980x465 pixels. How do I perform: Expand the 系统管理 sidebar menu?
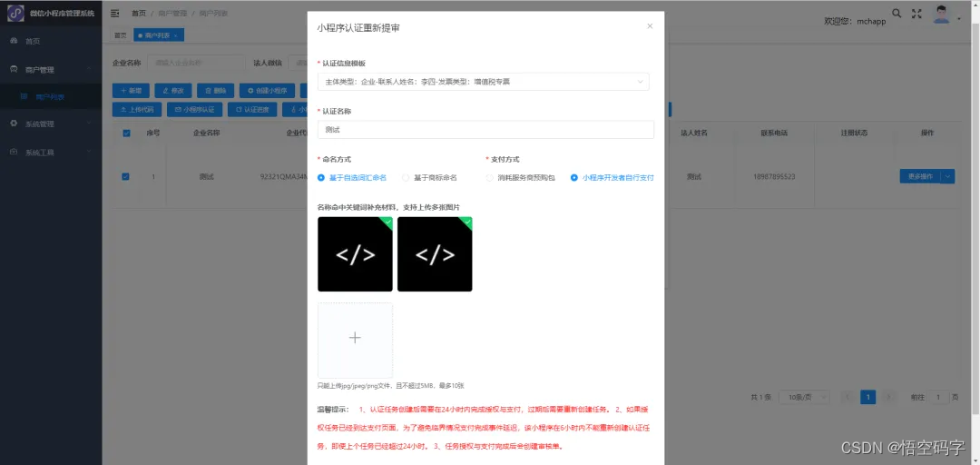coord(51,124)
